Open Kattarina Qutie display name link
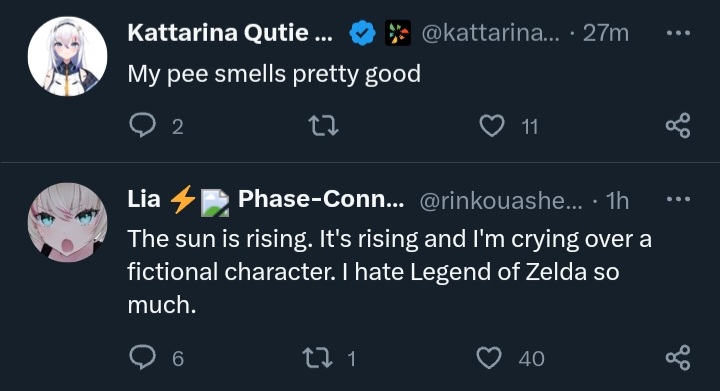This screenshot has width=720, height=391. [230, 33]
